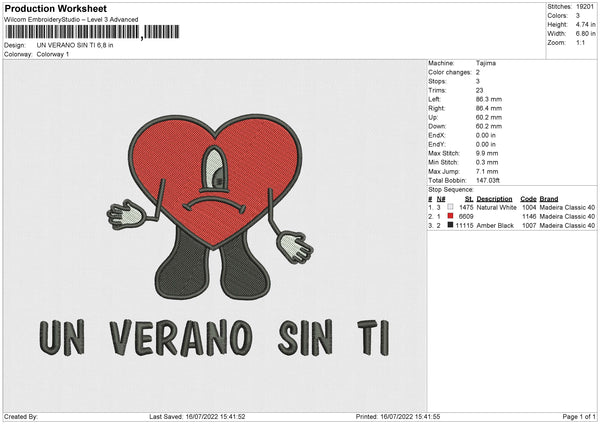600x424 pixels.
Task: Click the 'Last Saved: 16/07/2022 15:41:52' footer
Action: [197, 417]
